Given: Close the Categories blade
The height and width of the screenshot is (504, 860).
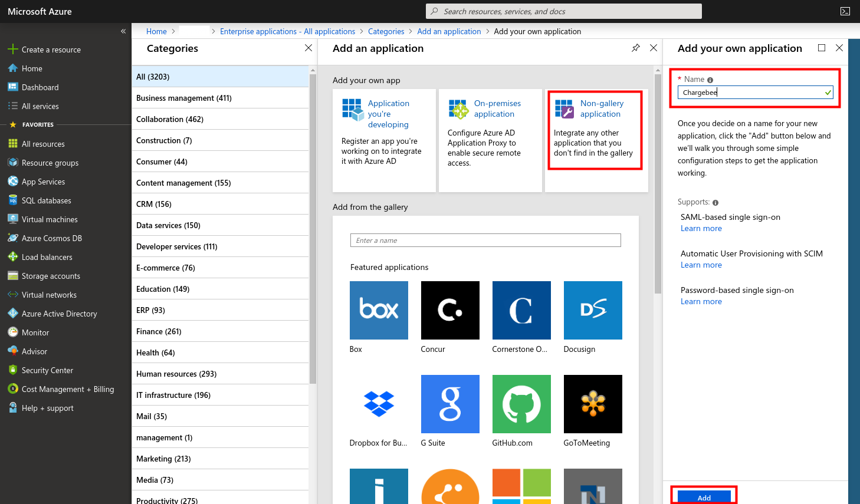Looking at the screenshot, I should click(308, 48).
